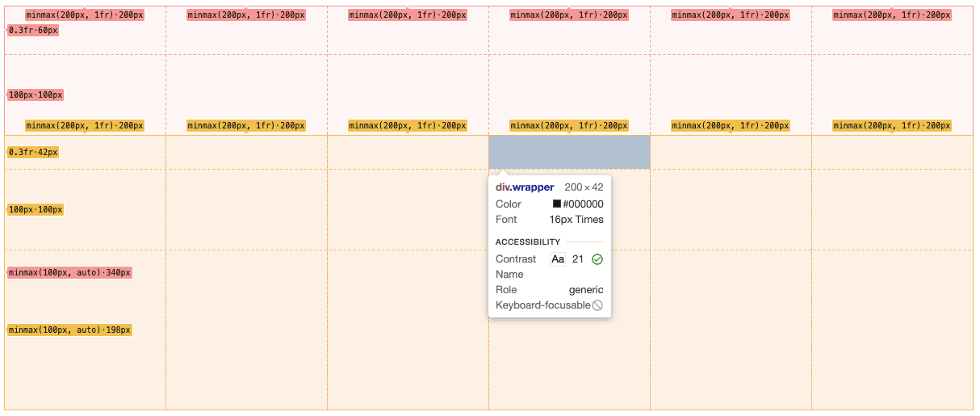This screenshot has height=416, width=980.
Task: Click the keyboard-focusable not-allowed icon
Action: [597, 305]
